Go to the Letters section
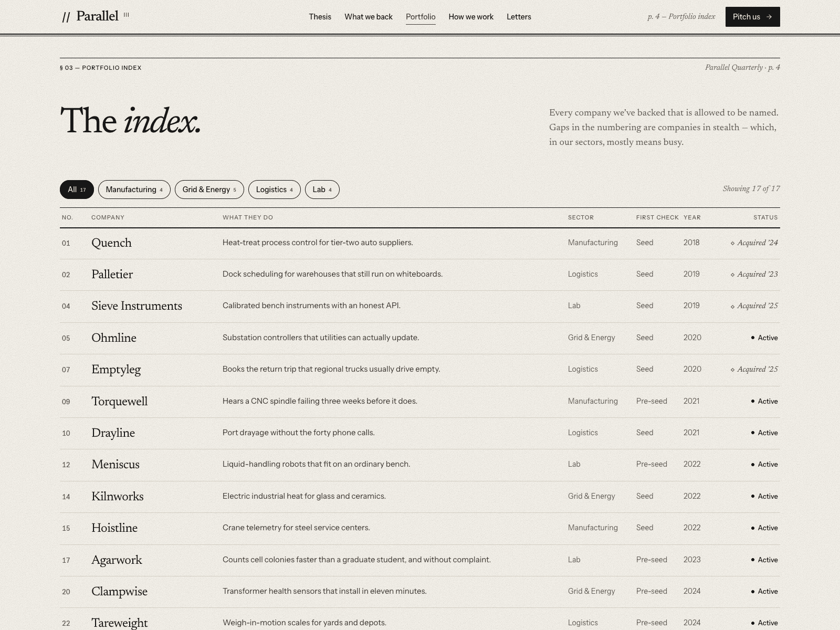The image size is (840, 630). (x=519, y=17)
